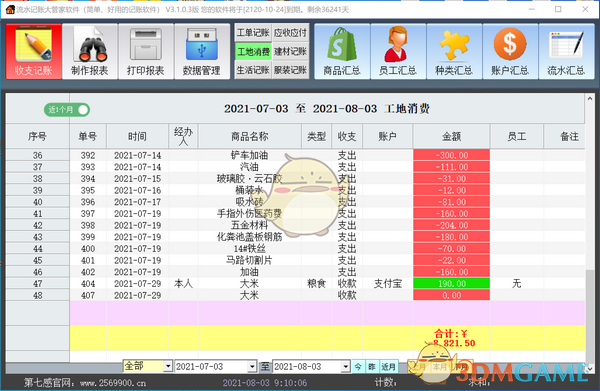
Task: Click website link www.2569900.cn
Action: pyautogui.click(x=112, y=383)
